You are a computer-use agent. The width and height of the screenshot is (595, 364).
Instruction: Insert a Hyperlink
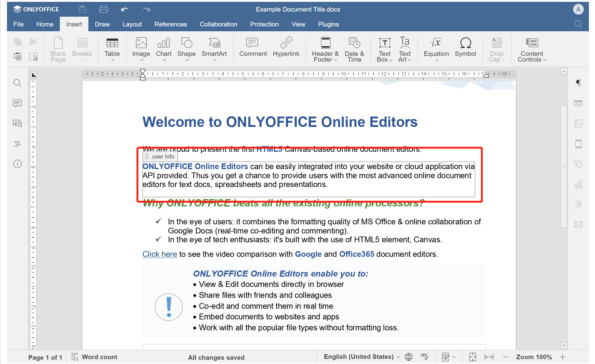286,47
